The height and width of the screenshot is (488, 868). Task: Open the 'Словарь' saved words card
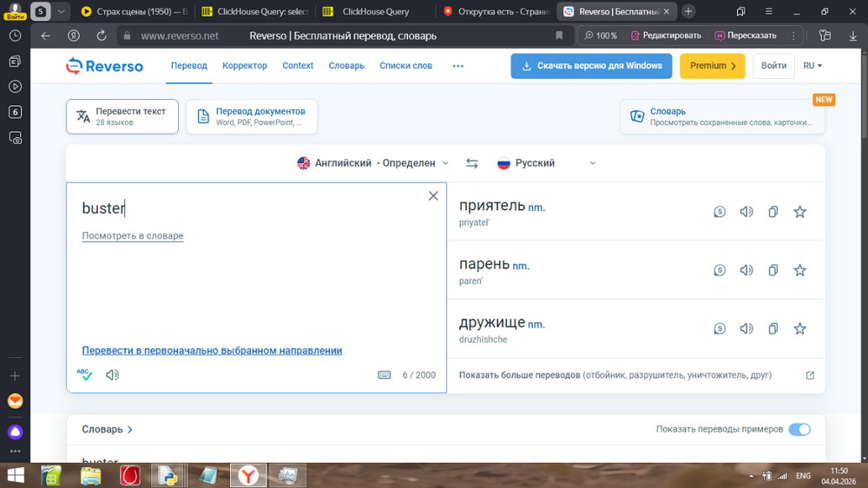(x=722, y=116)
